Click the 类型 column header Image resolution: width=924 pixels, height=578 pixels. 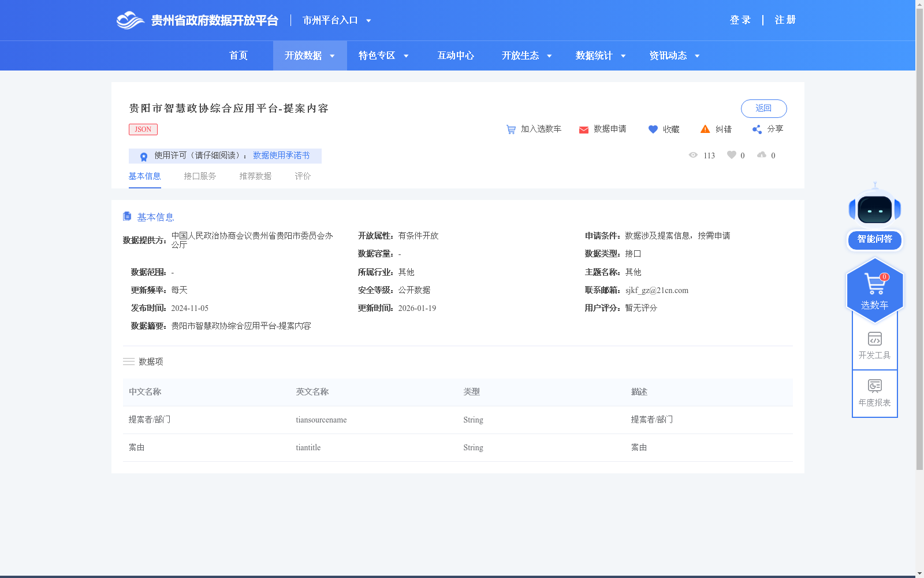point(472,392)
